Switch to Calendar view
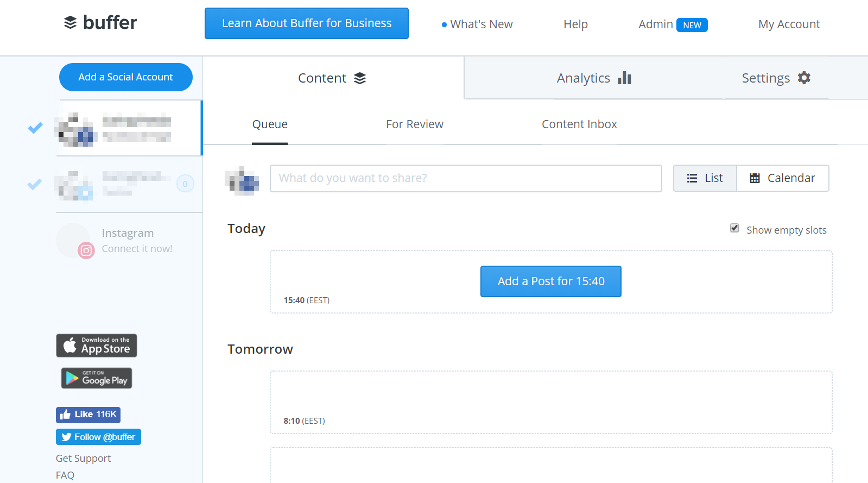The height and width of the screenshot is (483, 868). point(783,178)
